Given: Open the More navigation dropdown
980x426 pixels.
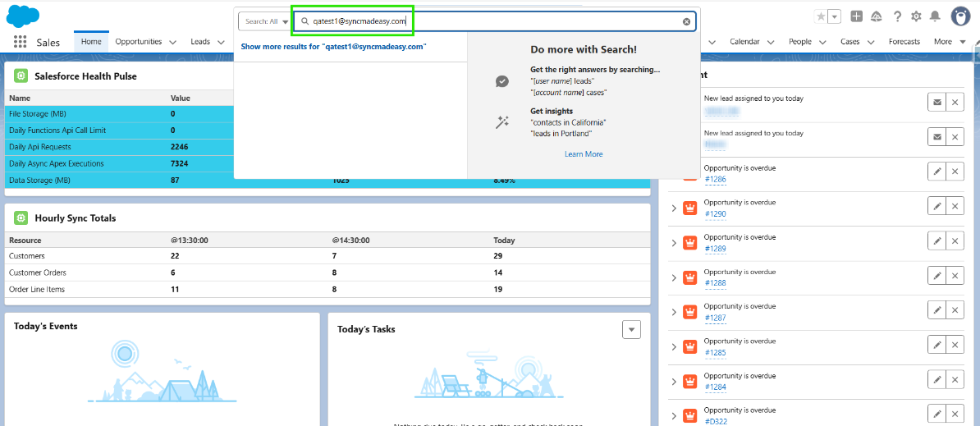Looking at the screenshot, I should point(950,42).
